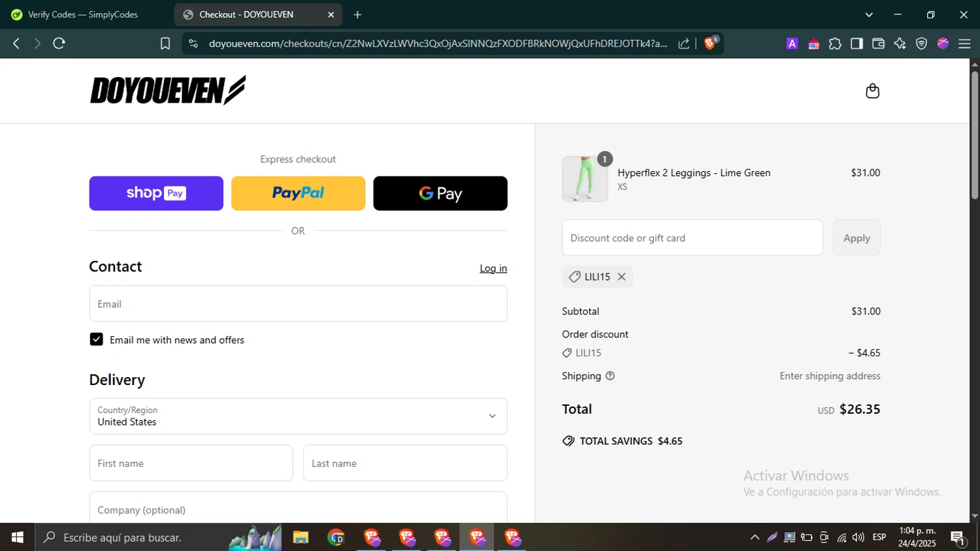Open the tab search dropdown arrow
Image resolution: width=980 pixels, height=551 pixels.
pyautogui.click(x=869, y=14)
